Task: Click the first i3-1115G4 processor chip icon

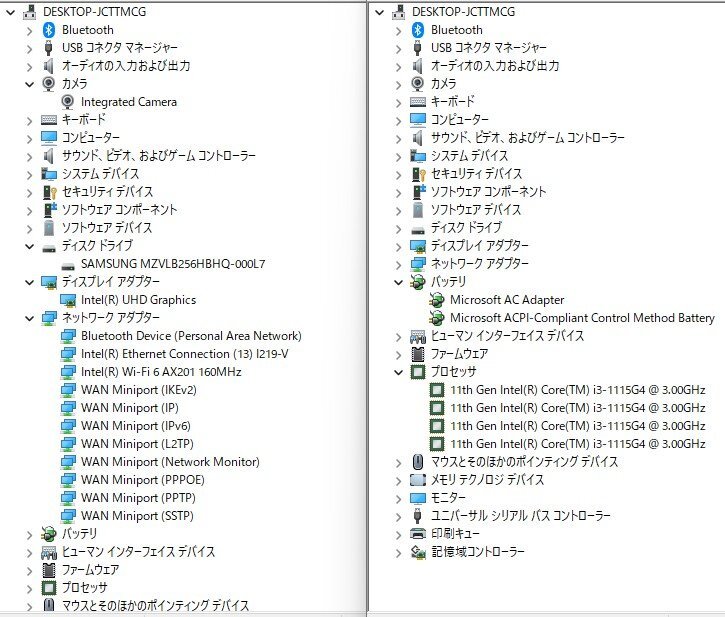Action: 436,390
